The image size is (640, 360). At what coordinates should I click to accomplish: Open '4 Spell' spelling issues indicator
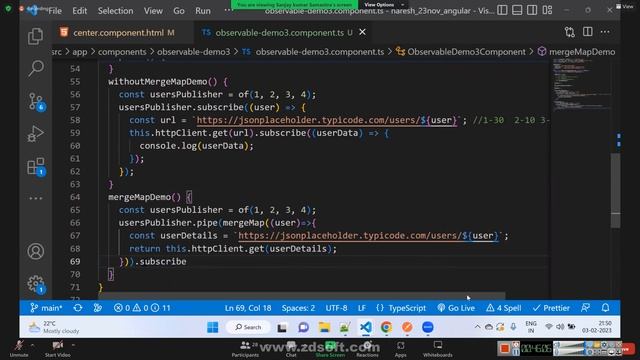[x=504, y=308]
